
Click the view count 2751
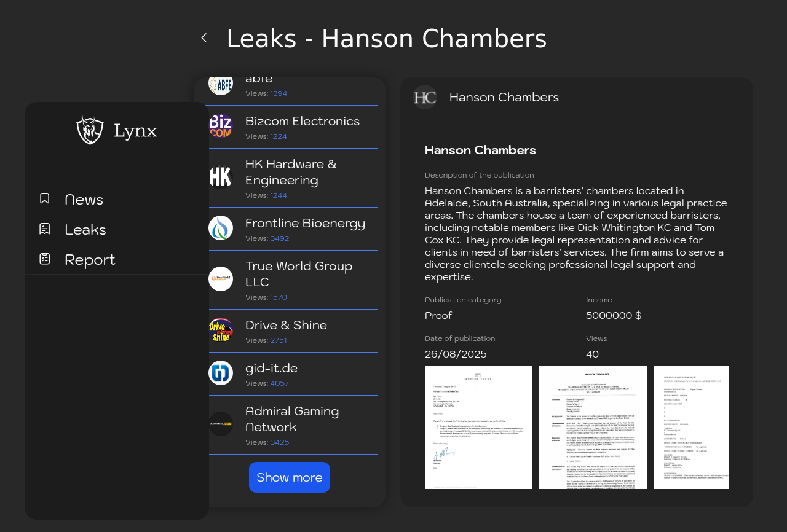click(x=279, y=340)
